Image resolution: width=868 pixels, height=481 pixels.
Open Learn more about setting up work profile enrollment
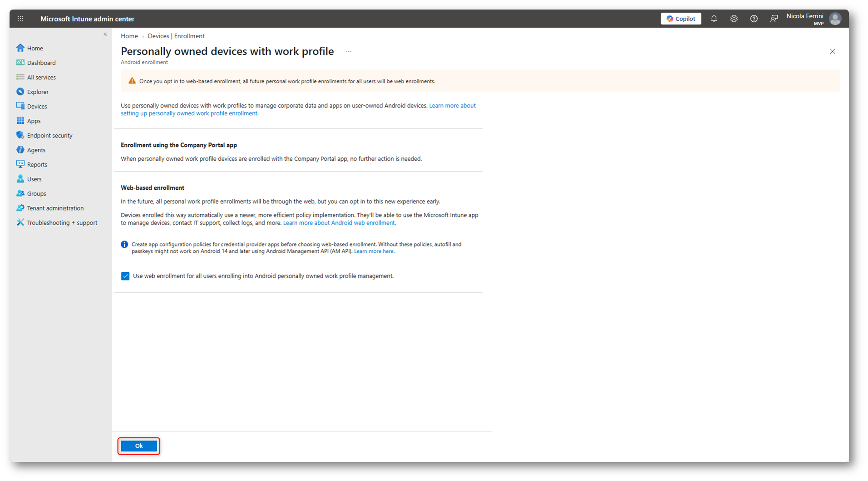(298, 109)
